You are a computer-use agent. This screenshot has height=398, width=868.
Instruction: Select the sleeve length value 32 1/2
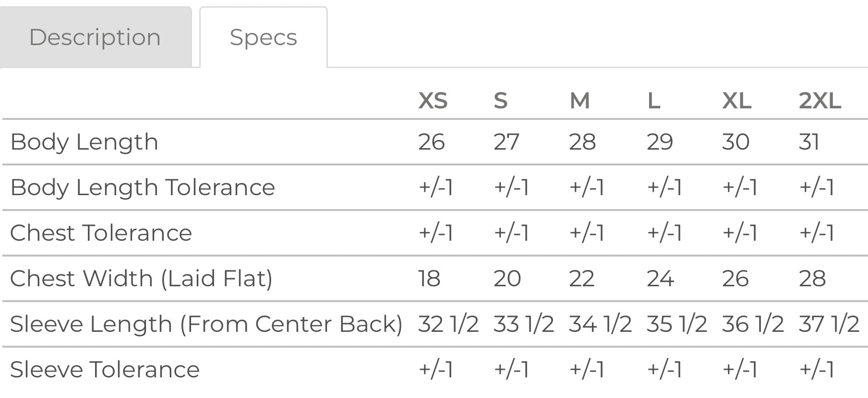pos(448,324)
